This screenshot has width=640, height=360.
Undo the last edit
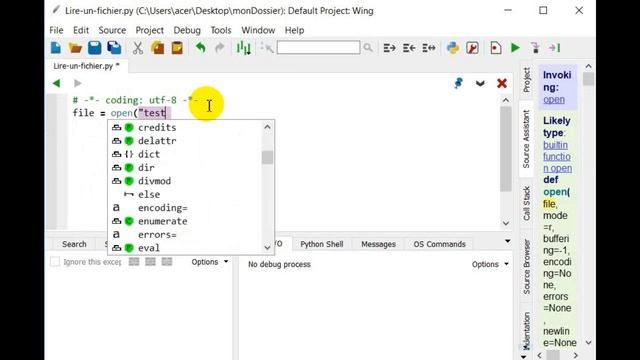click(x=200, y=48)
